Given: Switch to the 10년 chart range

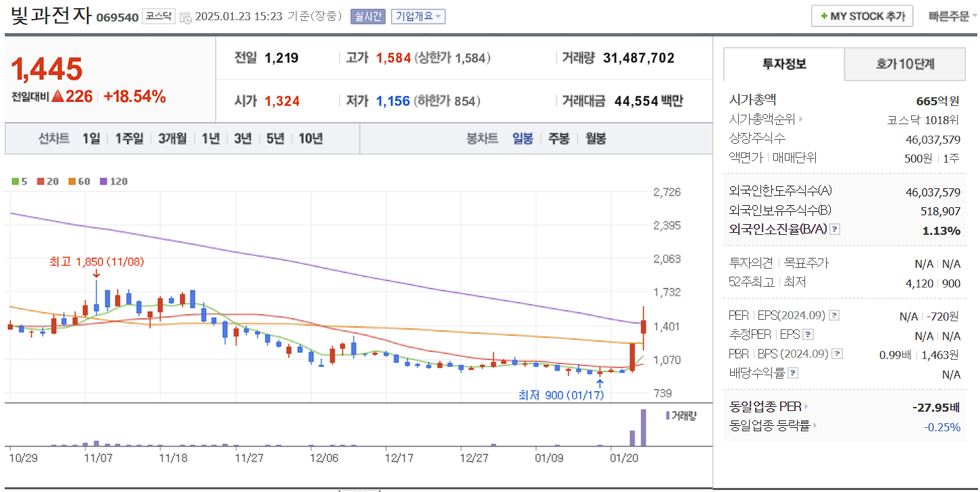Looking at the screenshot, I should click(310, 138).
